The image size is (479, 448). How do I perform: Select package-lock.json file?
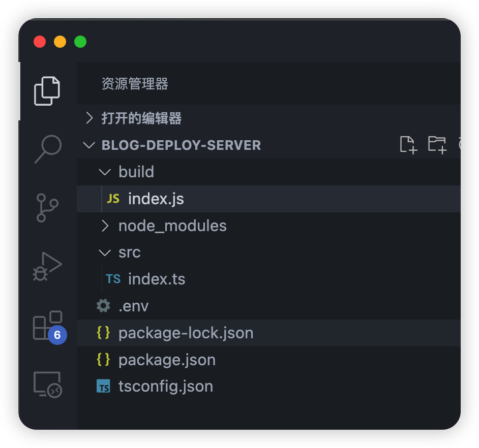pyautogui.click(x=186, y=333)
